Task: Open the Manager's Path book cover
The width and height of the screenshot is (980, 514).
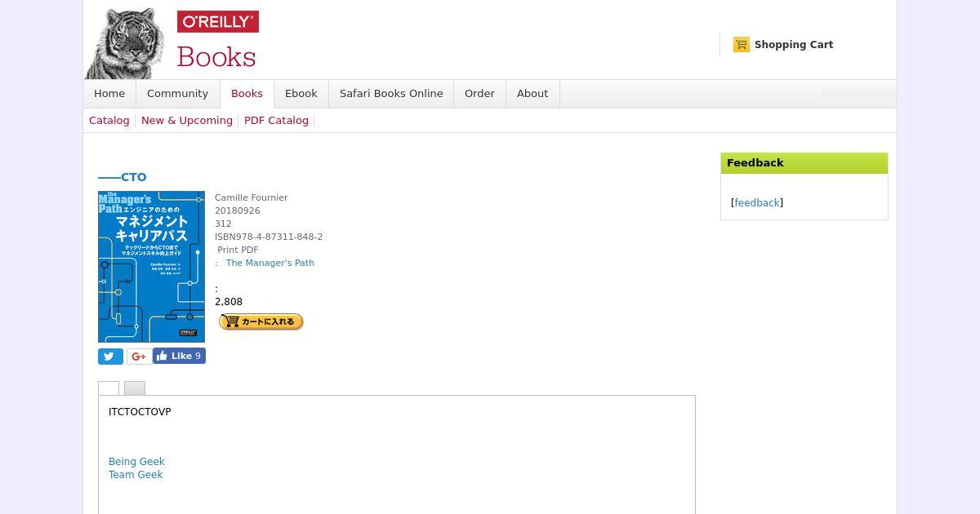Action: pyautogui.click(x=151, y=267)
